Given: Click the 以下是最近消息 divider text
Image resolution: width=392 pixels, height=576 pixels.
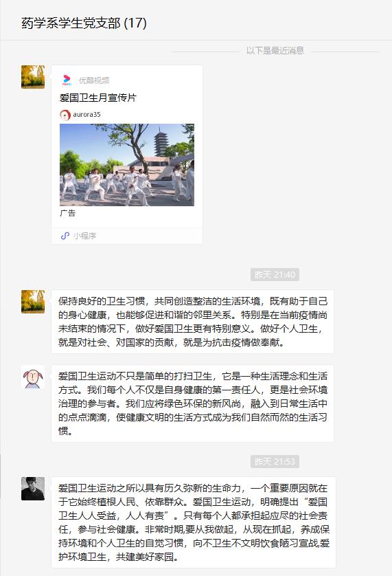Looking at the screenshot, I should click(x=275, y=50).
